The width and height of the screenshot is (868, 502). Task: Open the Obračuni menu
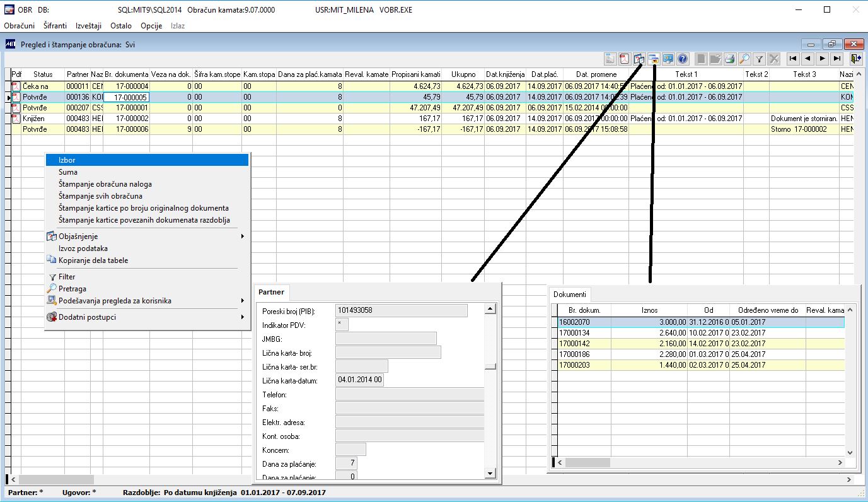point(19,26)
